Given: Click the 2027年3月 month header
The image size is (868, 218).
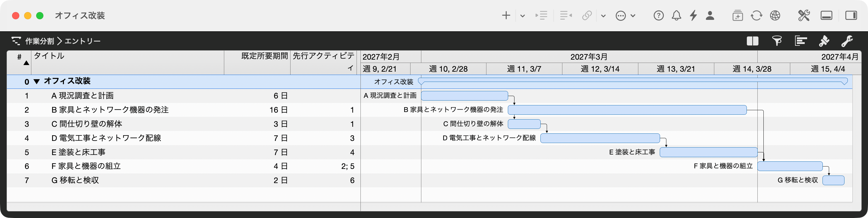Looking at the screenshot, I should click(x=589, y=57).
